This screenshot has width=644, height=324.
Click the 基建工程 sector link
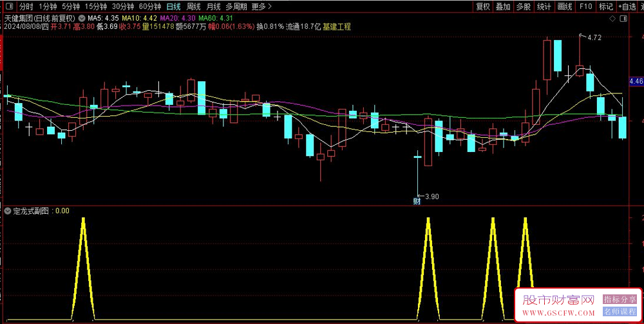337,26
